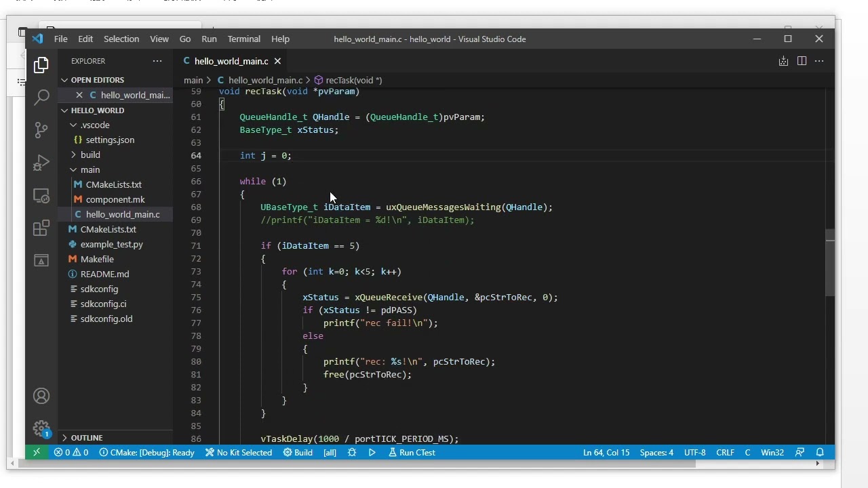Click Win32 configuration in status bar

772,452
